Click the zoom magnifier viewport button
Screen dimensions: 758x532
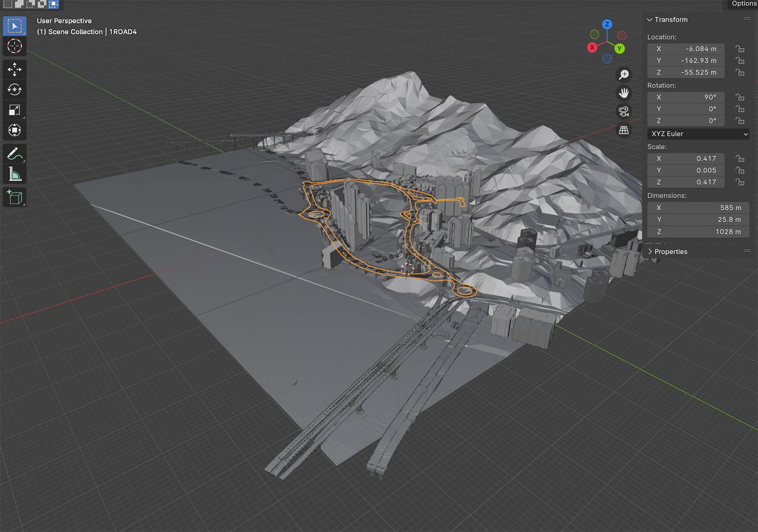(624, 75)
